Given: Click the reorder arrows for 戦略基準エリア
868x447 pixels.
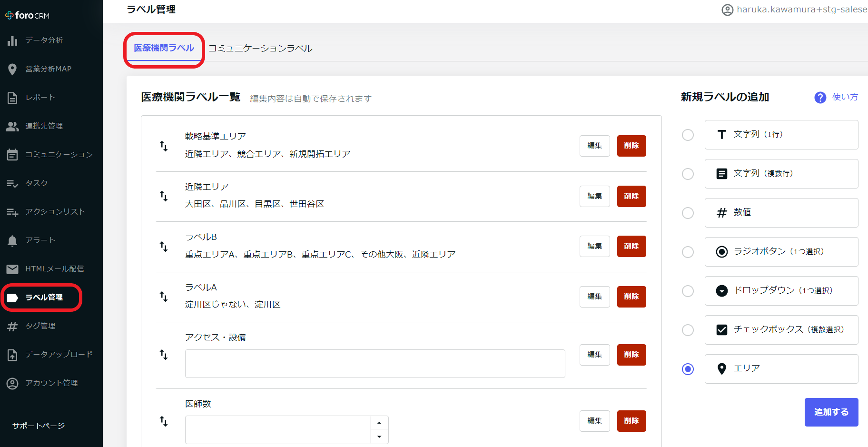Looking at the screenshot, I should point(164,146).
